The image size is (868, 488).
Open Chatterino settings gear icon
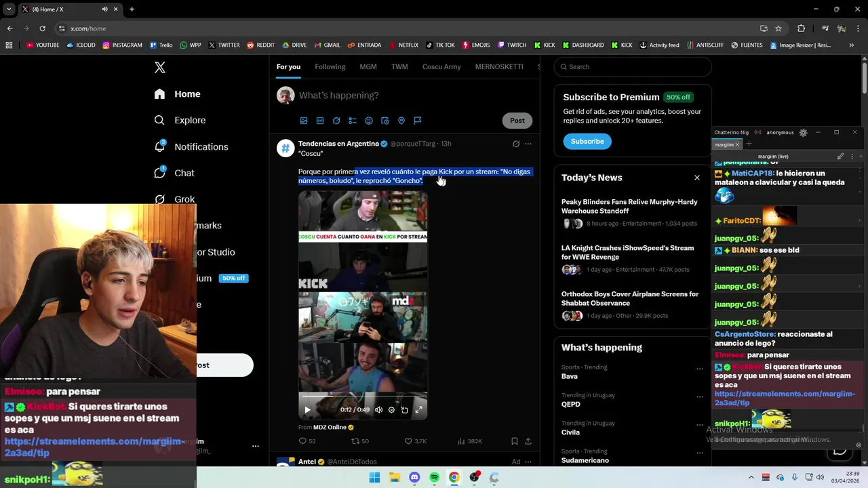804,133
